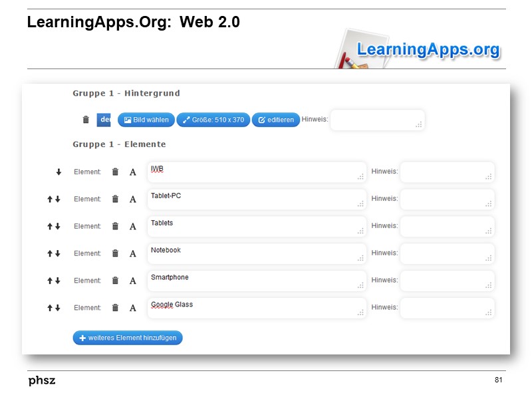Add a new element with weiteres Element hinzufügen
The image size is (532, 399).
[x=127, y=338]
